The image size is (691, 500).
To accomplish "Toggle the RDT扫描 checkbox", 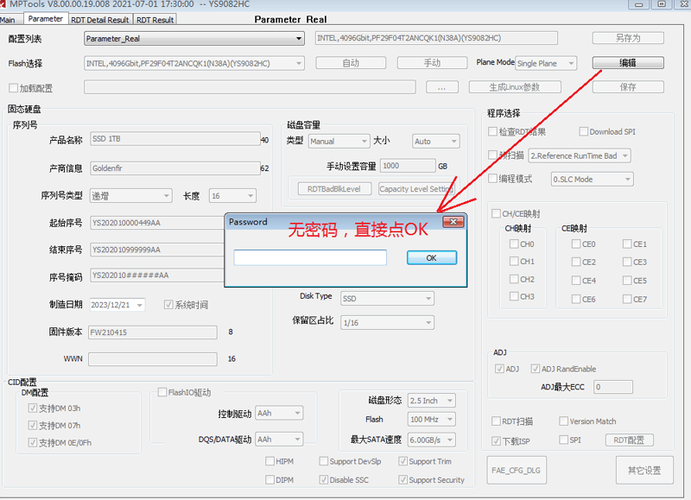I will click(x=496, y=421).
